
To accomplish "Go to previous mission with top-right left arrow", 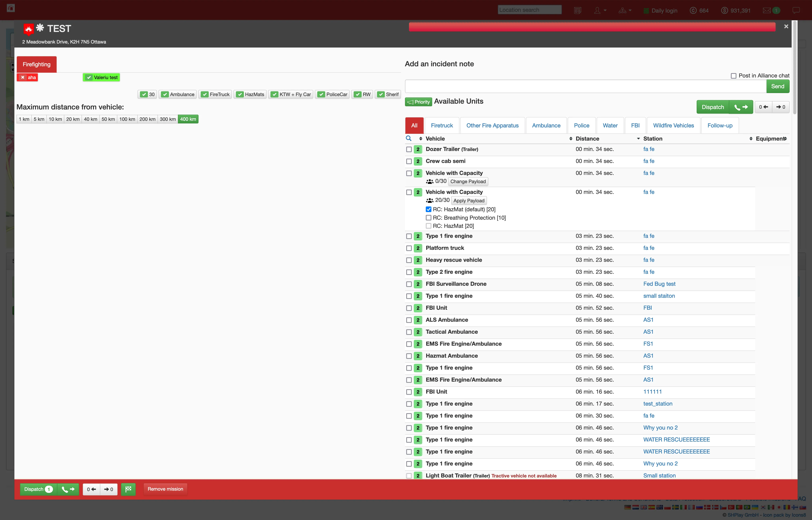I will (x=763, y=107).
